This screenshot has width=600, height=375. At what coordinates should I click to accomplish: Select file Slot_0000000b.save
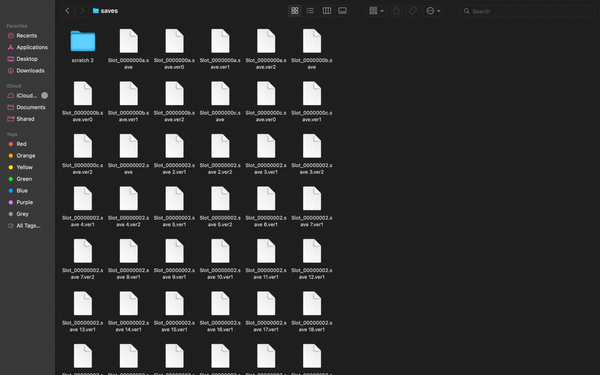[x=312, y=49]
